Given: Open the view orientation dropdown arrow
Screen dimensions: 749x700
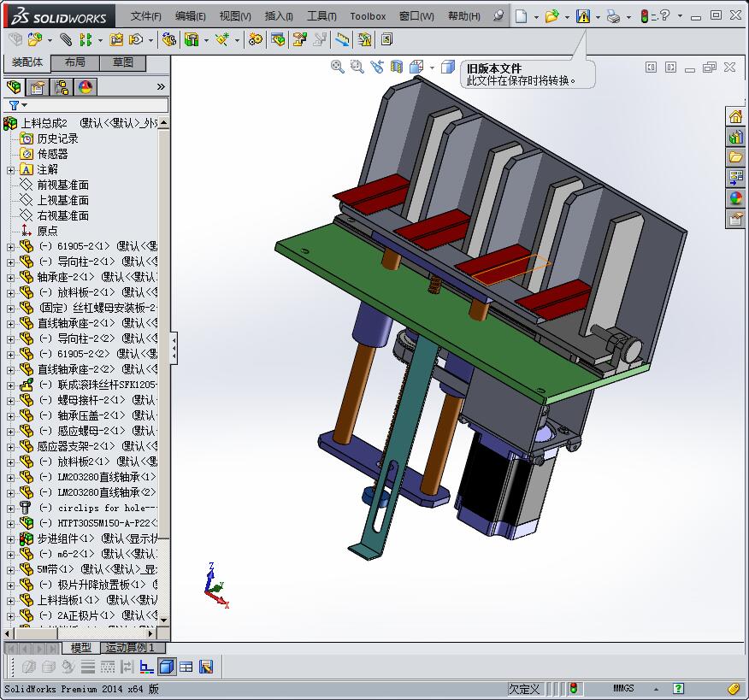Looking at the screenshot, I should 432,68.
